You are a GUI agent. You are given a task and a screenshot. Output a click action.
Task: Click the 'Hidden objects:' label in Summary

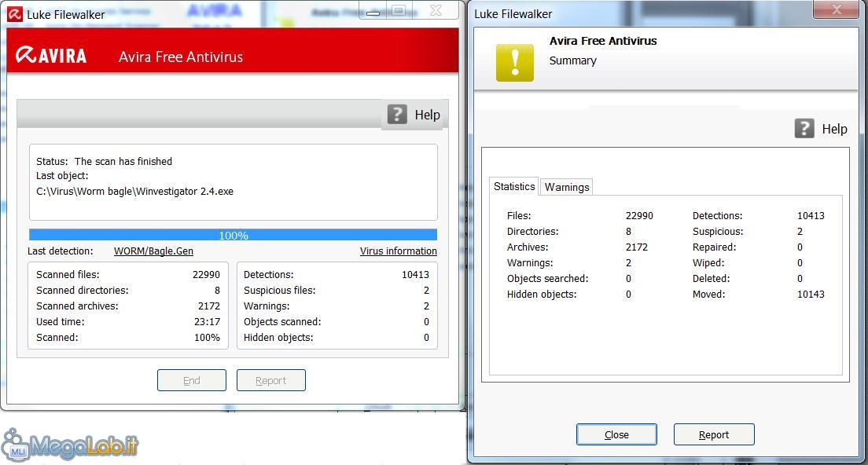point(542,294)
